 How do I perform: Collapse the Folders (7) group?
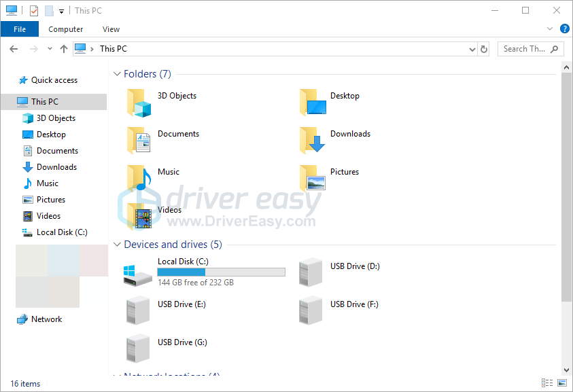pyautogui.click(x=117, y=74)
